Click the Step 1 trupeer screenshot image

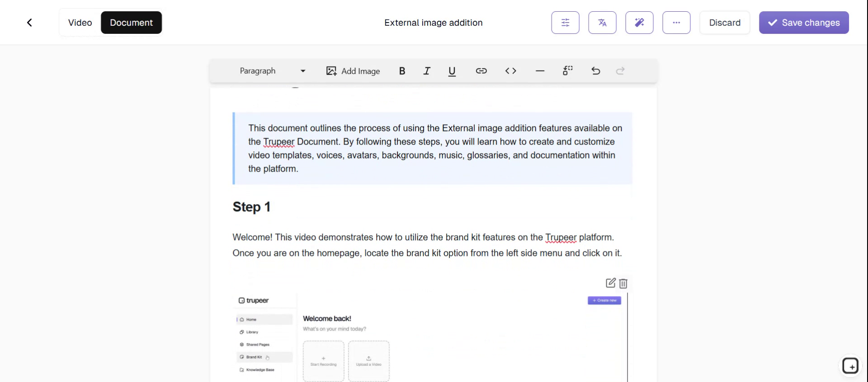tap(430, 337)
